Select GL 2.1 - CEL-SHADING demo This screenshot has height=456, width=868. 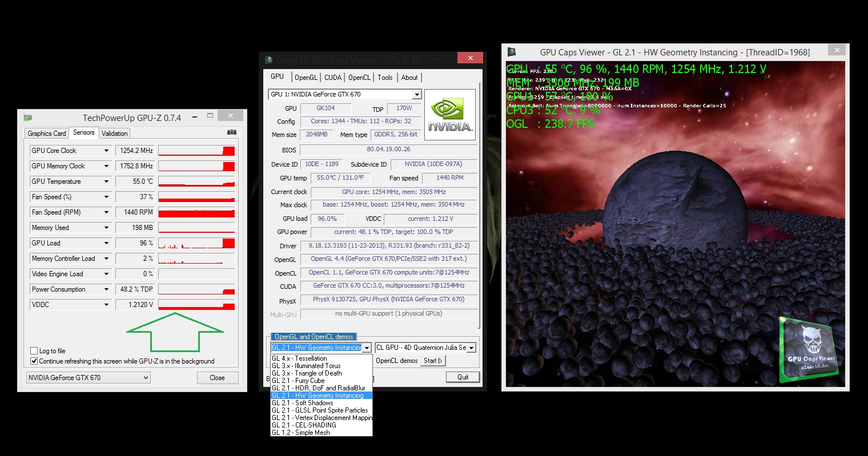click(x=322, y=425)
